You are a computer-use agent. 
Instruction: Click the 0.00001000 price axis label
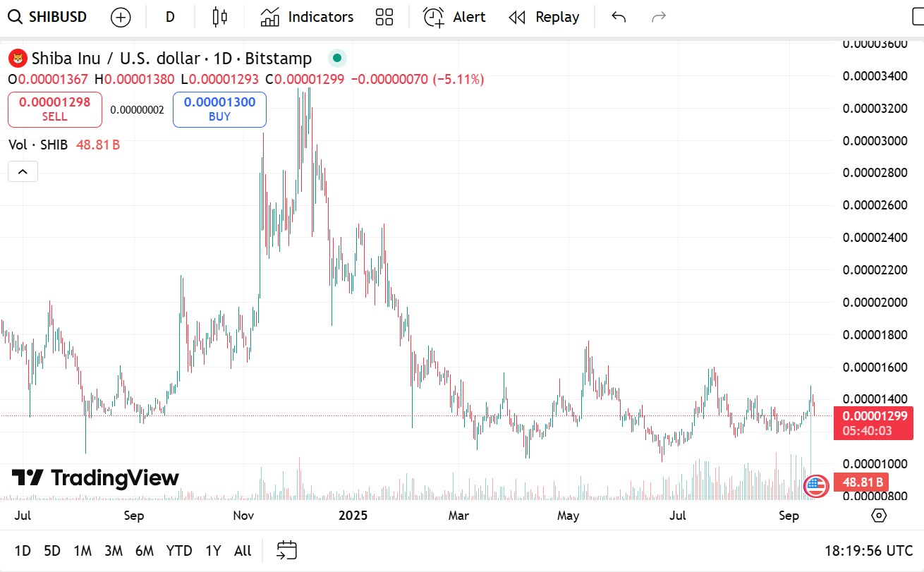pyautogui.click(x=875, y=464)
